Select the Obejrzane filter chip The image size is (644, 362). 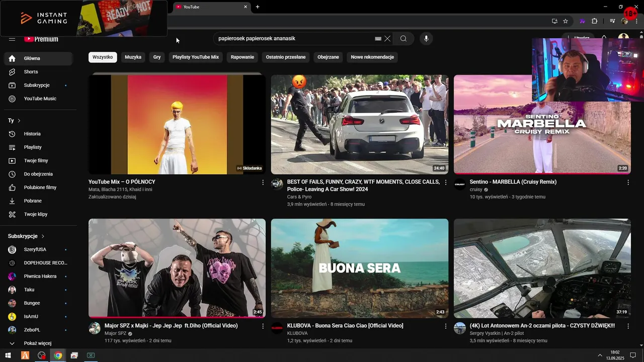point(328,57)
